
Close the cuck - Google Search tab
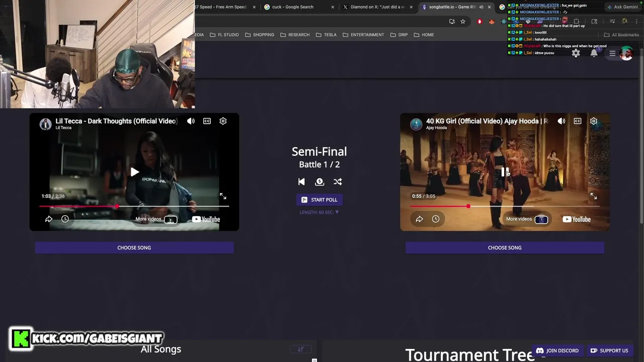[x=333, y=7]
